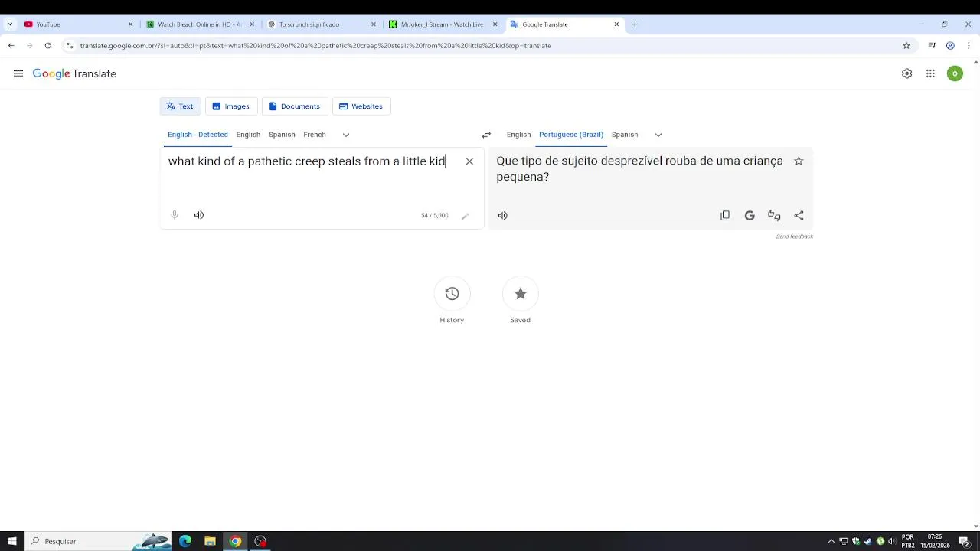Open the tab search dropdown
This screenshot has height=551, width=980.
(x=10, y=24)
